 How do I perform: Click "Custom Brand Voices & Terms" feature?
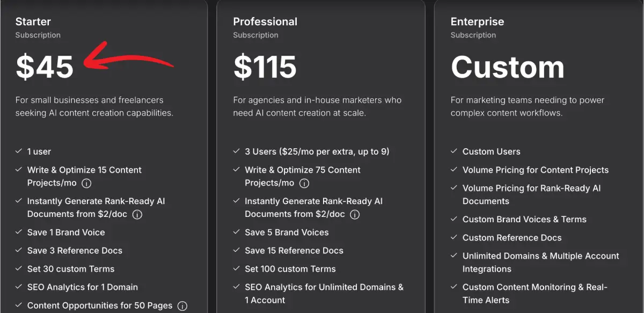point(524,220)
